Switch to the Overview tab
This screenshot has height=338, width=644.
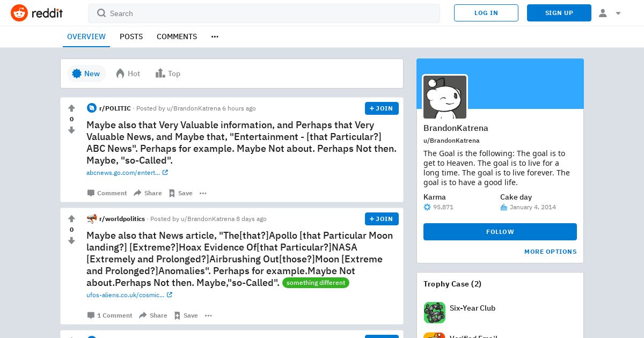(x=86, y=36)
